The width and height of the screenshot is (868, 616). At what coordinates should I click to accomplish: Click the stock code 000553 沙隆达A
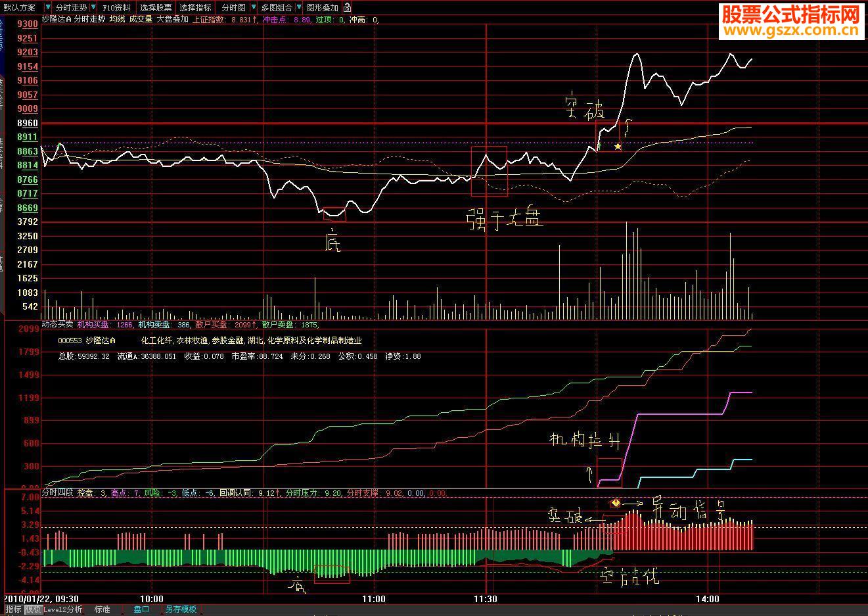[x=87, y=341]
